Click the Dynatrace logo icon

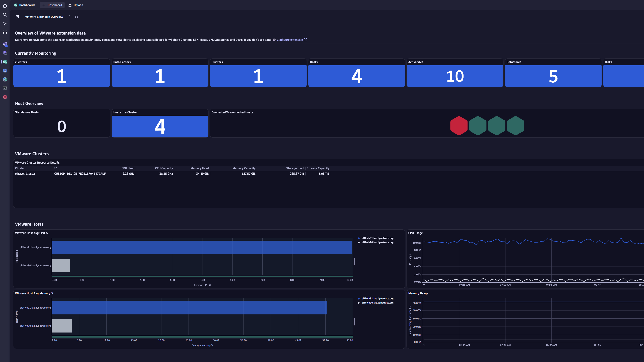5,6
